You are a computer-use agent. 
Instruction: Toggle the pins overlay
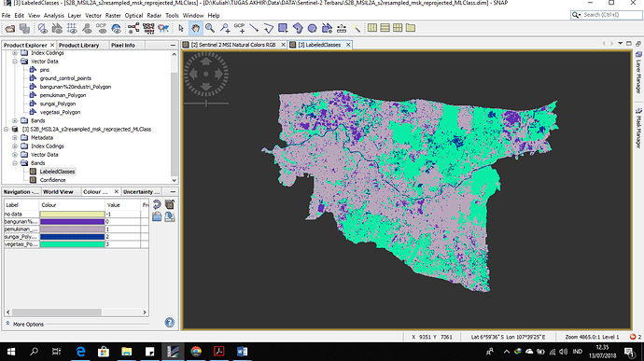coord(87,28)
